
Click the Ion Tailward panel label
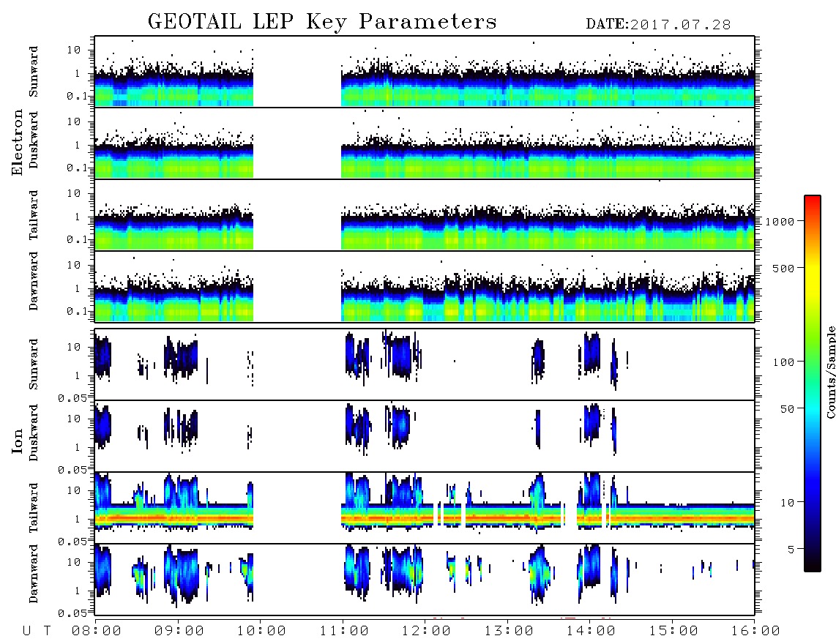34,507
